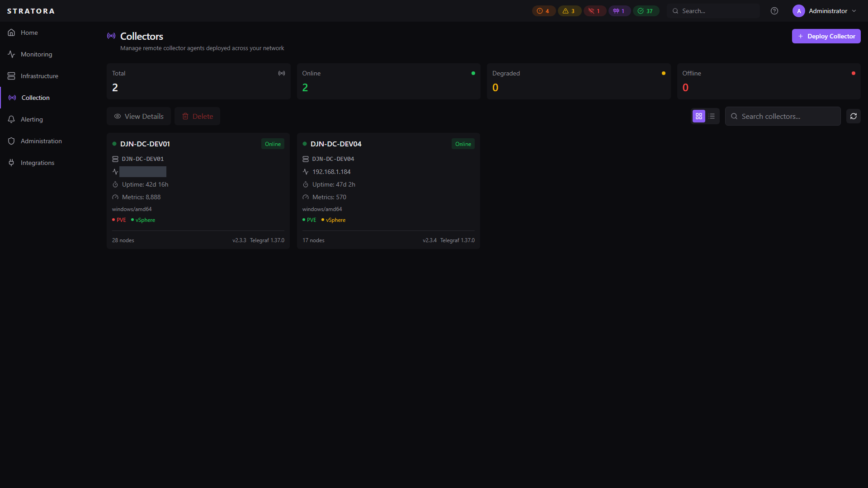868x488 pixels.
Task: Select the DJN-DC-DEV01 collector card title
Action: pos(145,144)
